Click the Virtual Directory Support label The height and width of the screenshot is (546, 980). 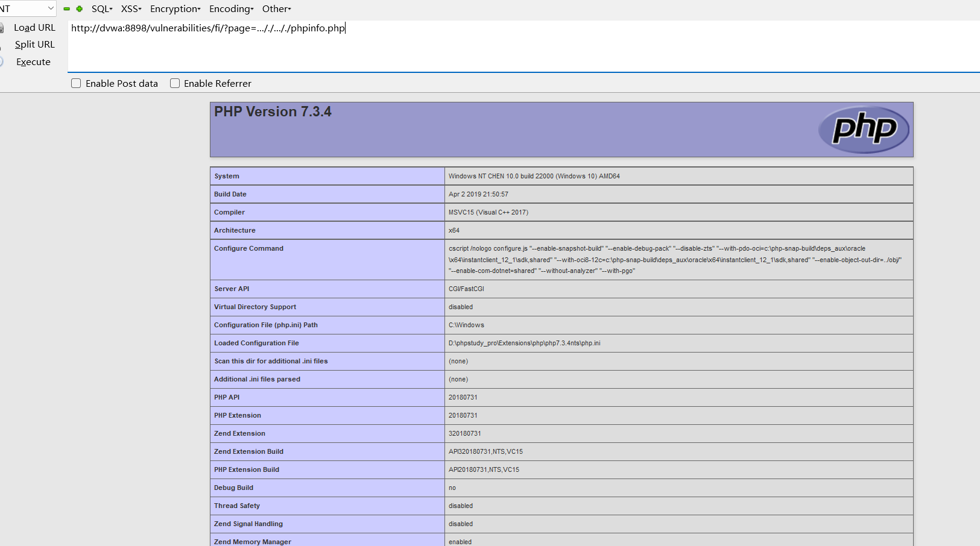255,307
